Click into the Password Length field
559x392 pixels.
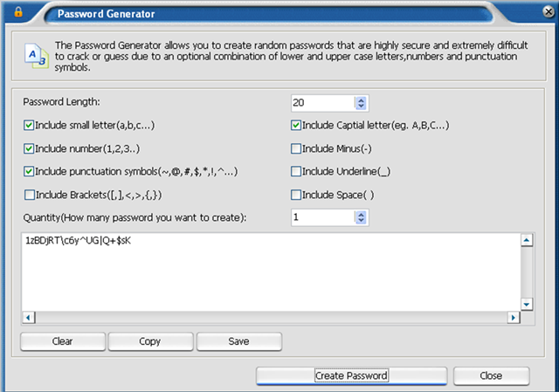coord(321,102)
